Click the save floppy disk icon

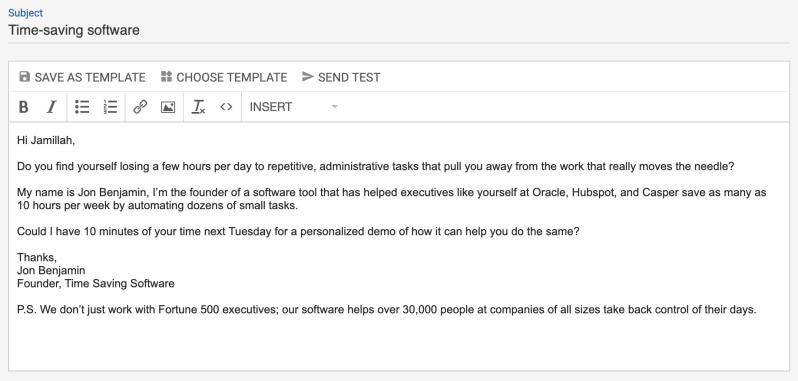click(x=24, y=77)
